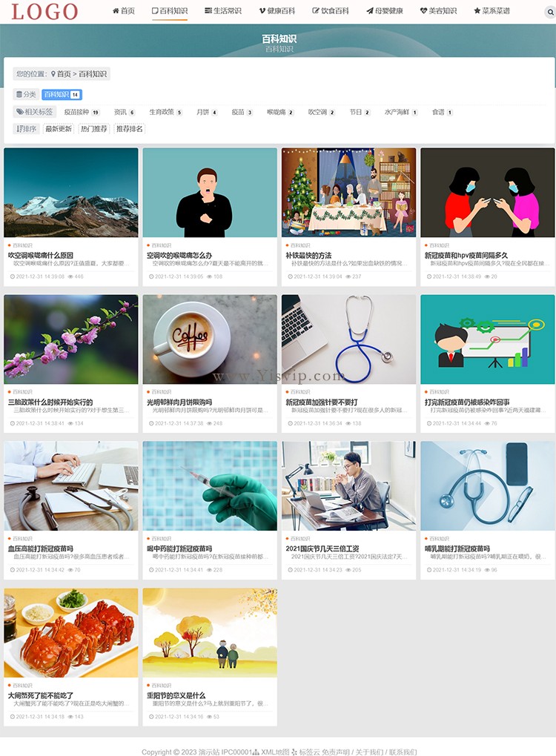Screen dimensions: 556x756
Task: Click the LOGO site logo
Action: [44, 12]
